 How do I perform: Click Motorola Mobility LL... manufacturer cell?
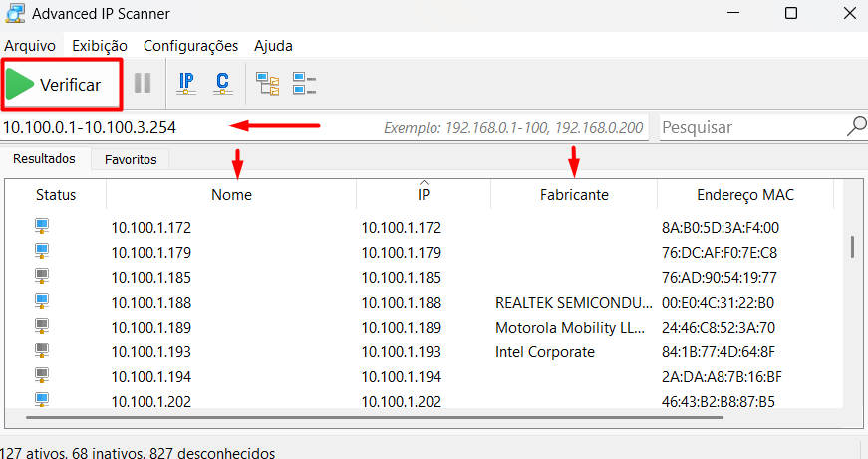pyautogui.click(x=570, y=328)
